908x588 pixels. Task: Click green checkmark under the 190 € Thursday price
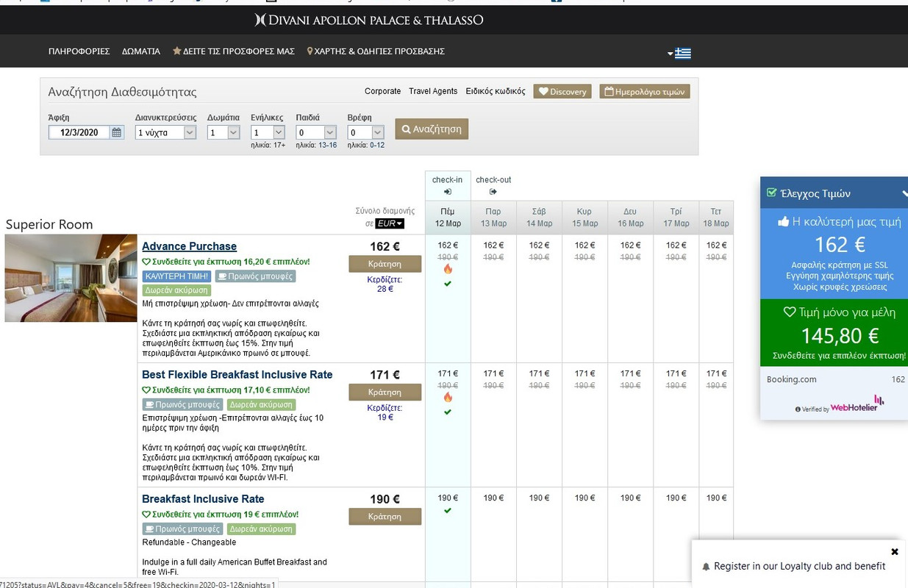(x=448, y=511)
